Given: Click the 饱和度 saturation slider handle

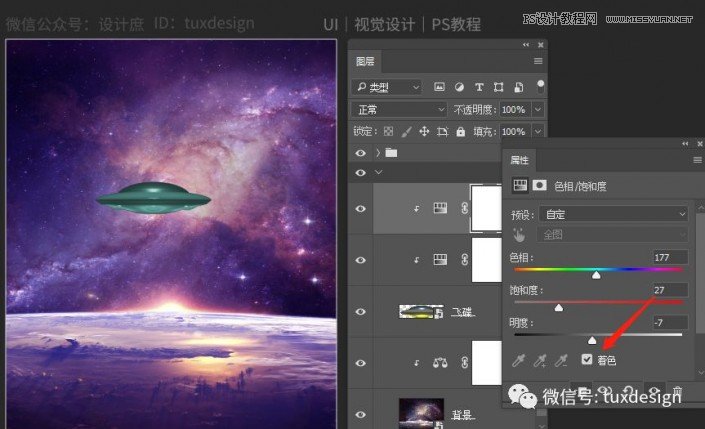Looking at the screenshot, I should [558, 307].
